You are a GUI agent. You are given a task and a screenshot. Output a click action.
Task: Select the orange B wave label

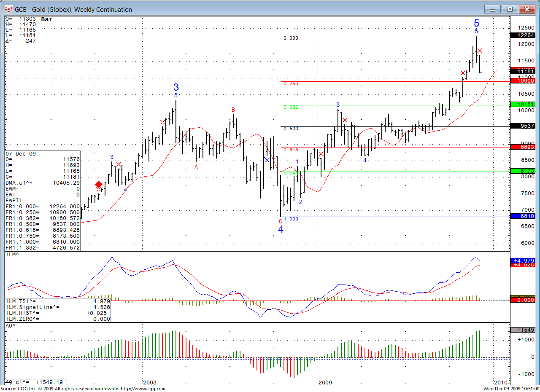point(233,110)
